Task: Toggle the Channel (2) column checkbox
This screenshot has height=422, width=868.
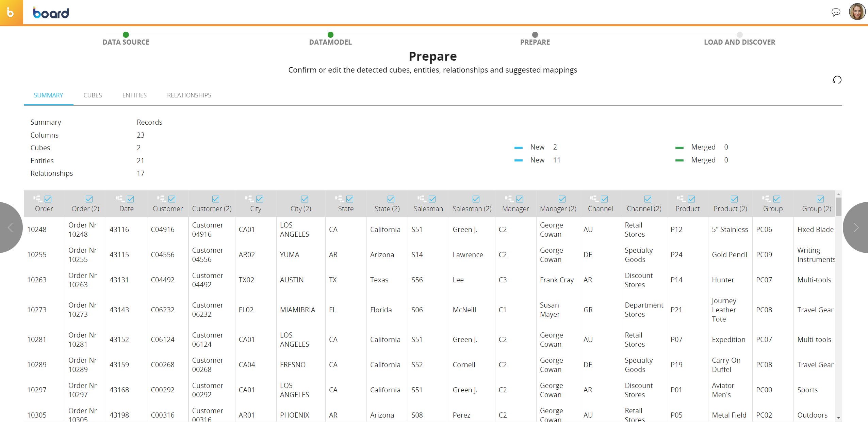Action: [x=648, y=199]
